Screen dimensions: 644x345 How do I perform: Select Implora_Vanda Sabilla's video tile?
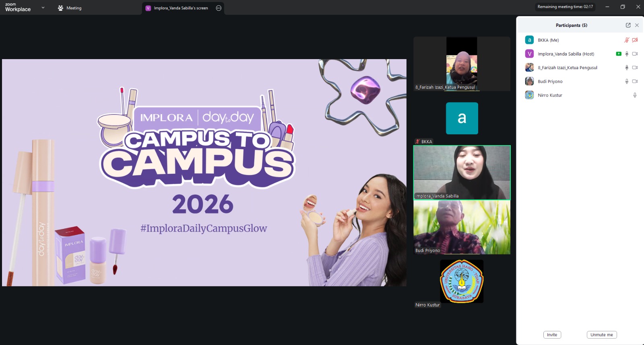tap(462, 172)
